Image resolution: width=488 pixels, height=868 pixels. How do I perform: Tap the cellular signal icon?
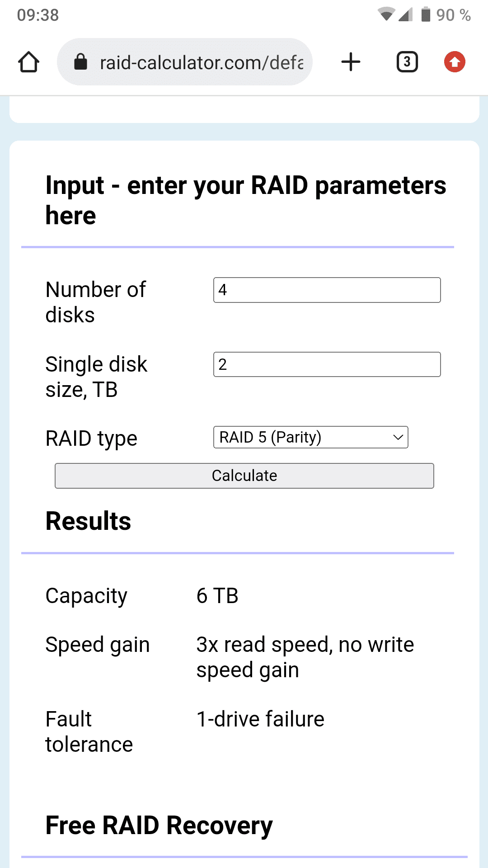click(x=405, y=14)
